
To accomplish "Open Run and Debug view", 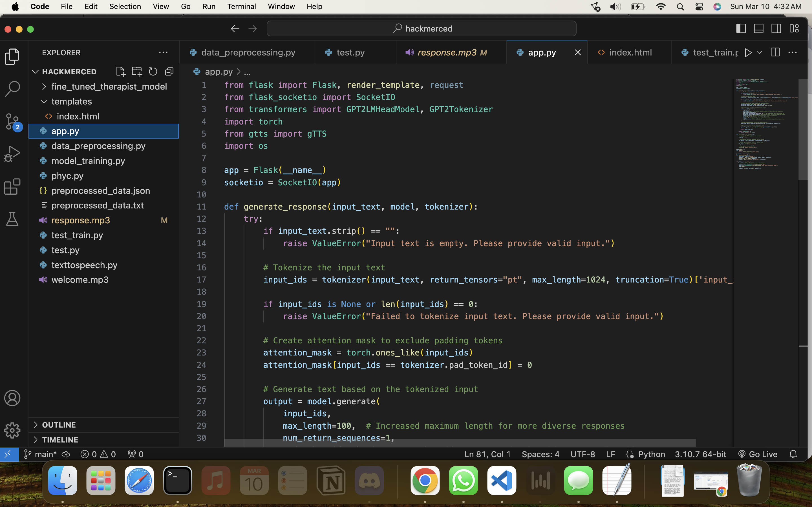I will point(12,154).
